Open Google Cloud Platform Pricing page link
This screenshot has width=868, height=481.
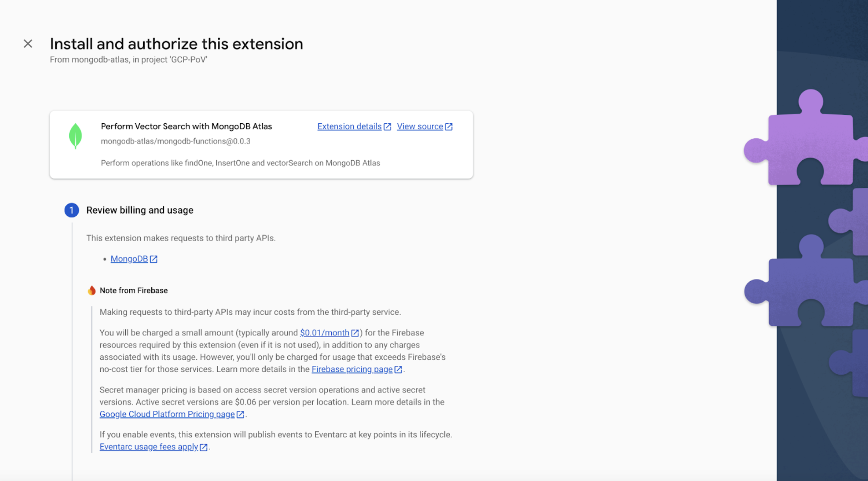[x=167, y=414]
